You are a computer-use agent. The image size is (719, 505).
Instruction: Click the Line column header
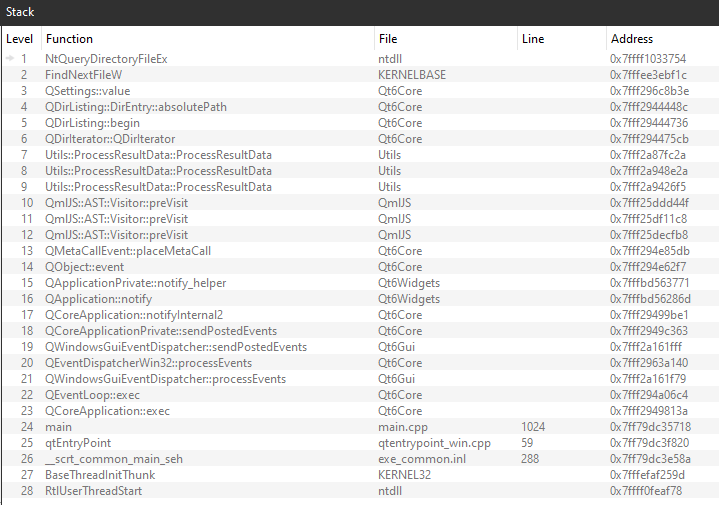tap(533, 39)
